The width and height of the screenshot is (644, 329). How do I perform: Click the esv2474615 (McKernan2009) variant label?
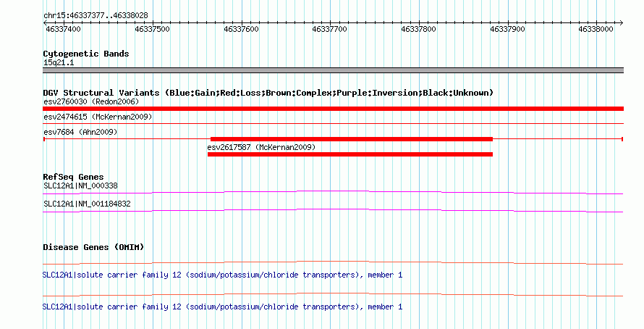[x=98, y=117]
